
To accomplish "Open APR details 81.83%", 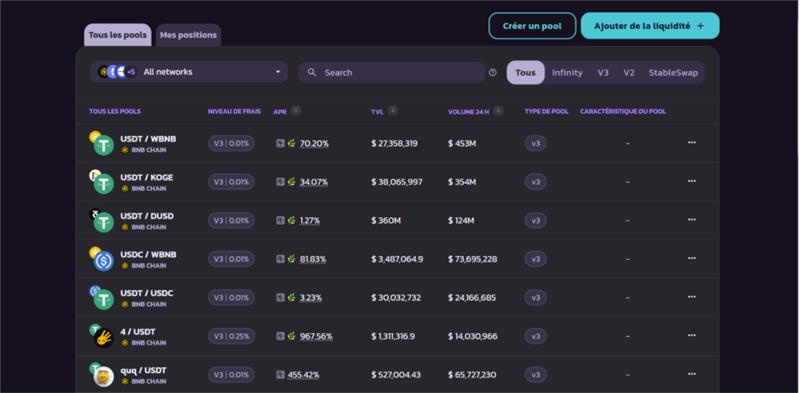I will (x=313, y=259).
